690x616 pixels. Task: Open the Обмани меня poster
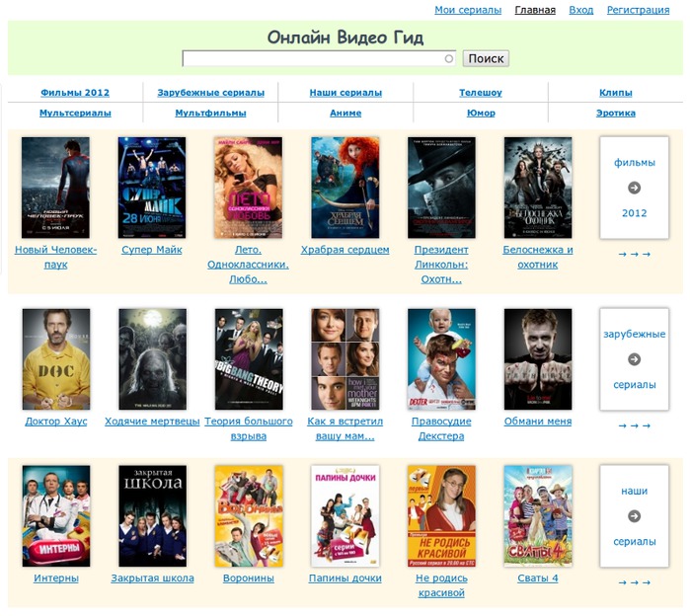[x=538, y=359]
